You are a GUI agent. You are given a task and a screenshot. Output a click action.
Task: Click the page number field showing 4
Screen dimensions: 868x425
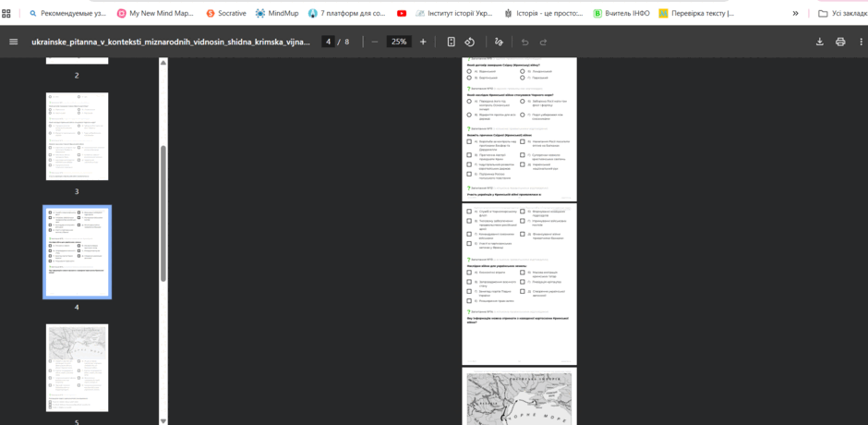(x=328, y=42)
